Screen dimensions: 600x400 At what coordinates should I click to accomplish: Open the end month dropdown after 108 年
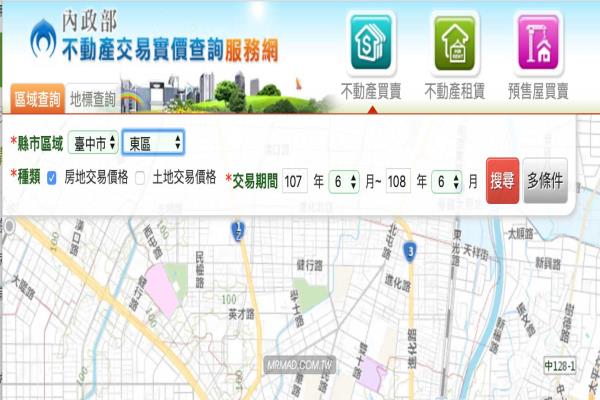(x=447, y=181)
